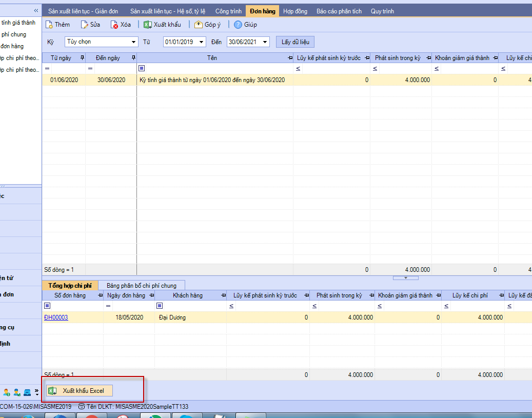532x418 pixels.
Task: Click the person with dollar coin sidebar icon
Action: [7, 392]
